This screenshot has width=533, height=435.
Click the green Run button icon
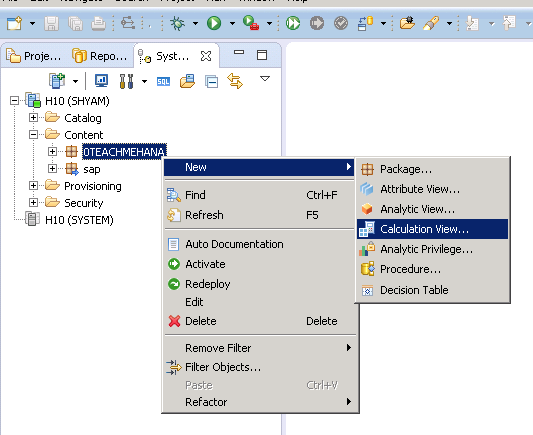click(x=214, y=23)
